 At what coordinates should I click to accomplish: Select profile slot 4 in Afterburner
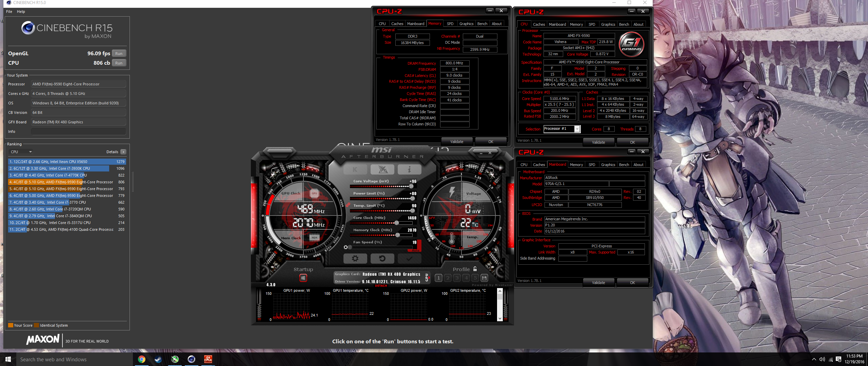pyautogui.click(x=466, y=278)
